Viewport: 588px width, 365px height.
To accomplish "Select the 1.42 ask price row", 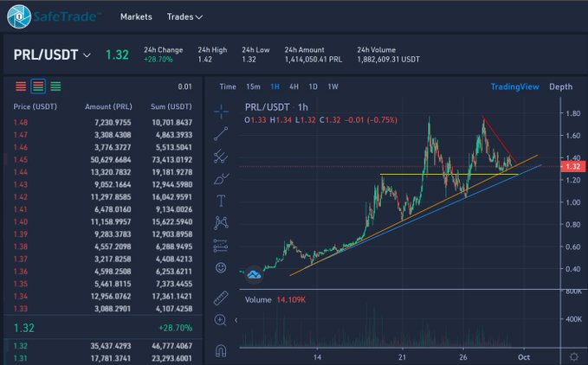I will pos(103,197).
